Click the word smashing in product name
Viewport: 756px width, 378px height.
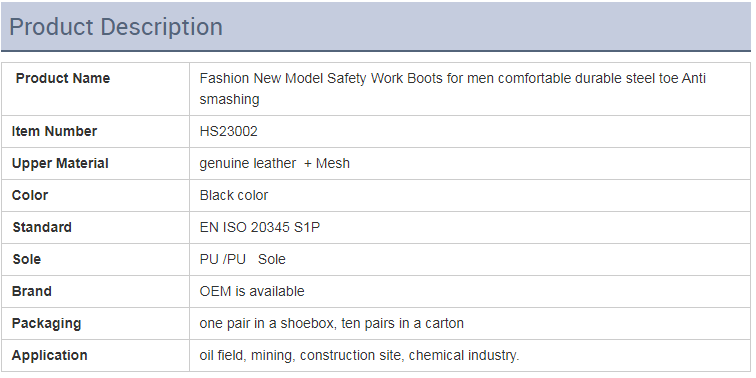point(230,99)
